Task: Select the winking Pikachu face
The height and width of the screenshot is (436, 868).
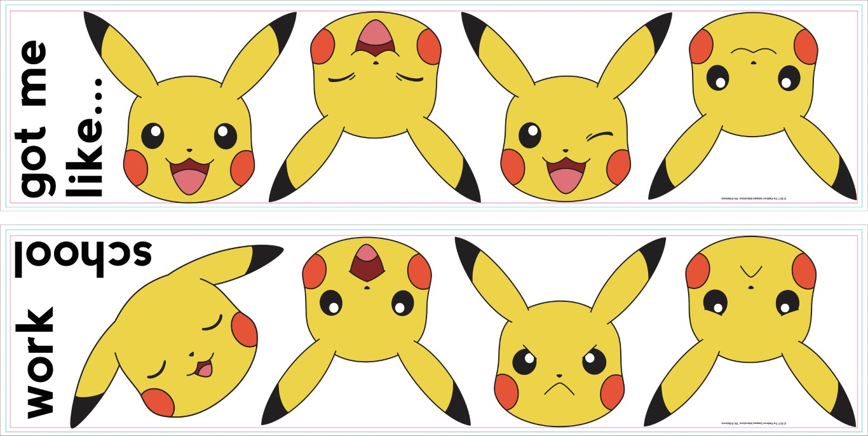Action: point(566,107)
